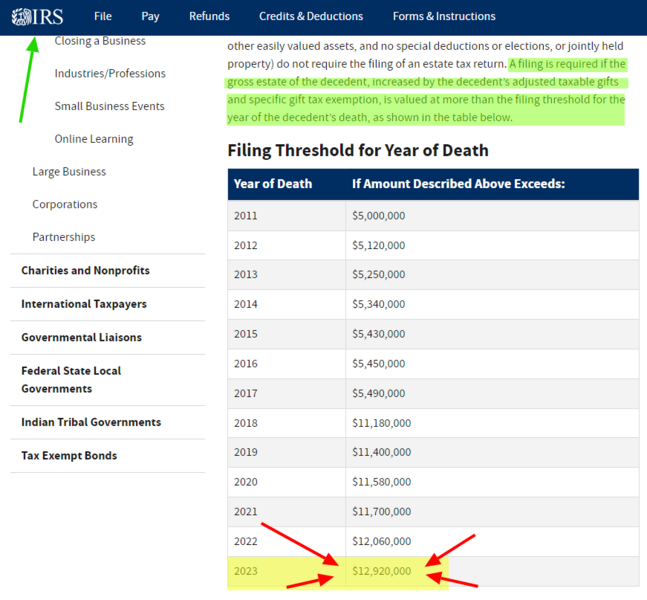This screenshot has height=600, width=647.
Task: Open the Pay menu
Action: (150, 16)
